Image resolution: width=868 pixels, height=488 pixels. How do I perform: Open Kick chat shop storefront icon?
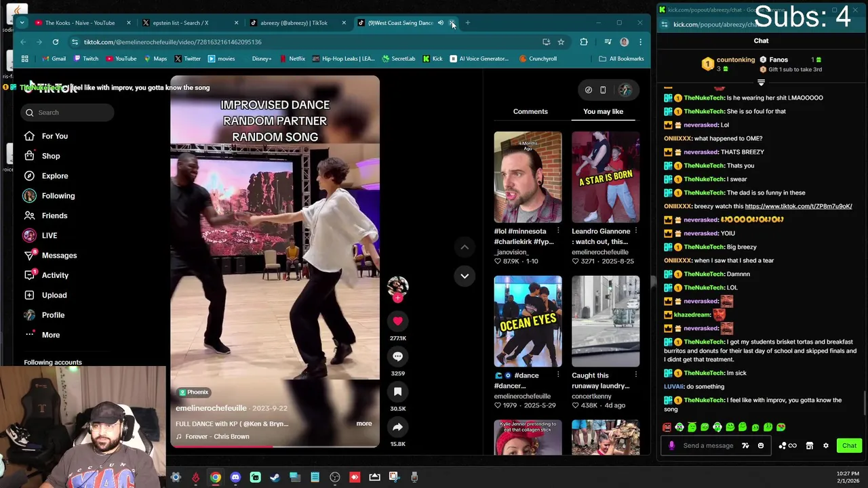point(809,446)
